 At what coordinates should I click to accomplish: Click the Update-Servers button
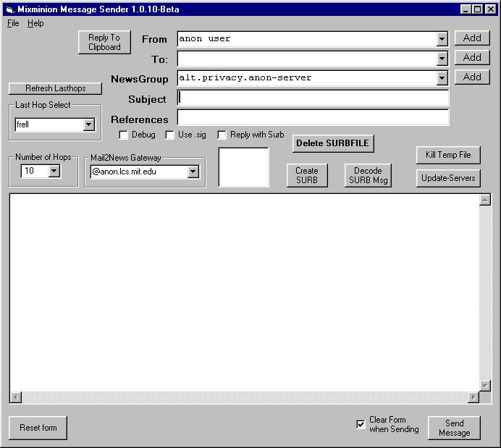448,178
